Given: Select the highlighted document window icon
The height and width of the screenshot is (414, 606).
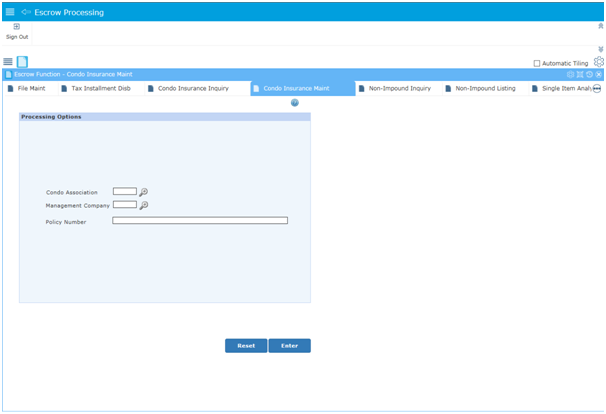Looking at the screenshot, I should tap(22, 61).
